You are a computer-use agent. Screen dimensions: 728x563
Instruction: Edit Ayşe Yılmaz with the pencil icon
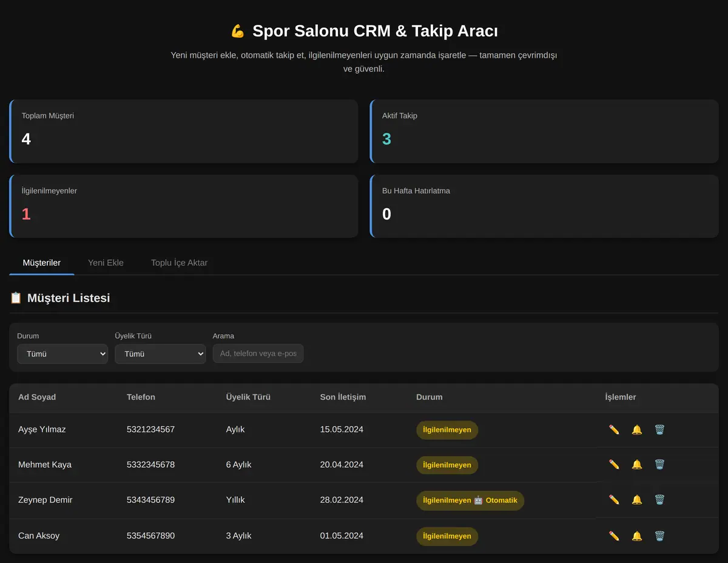(614, 430)
